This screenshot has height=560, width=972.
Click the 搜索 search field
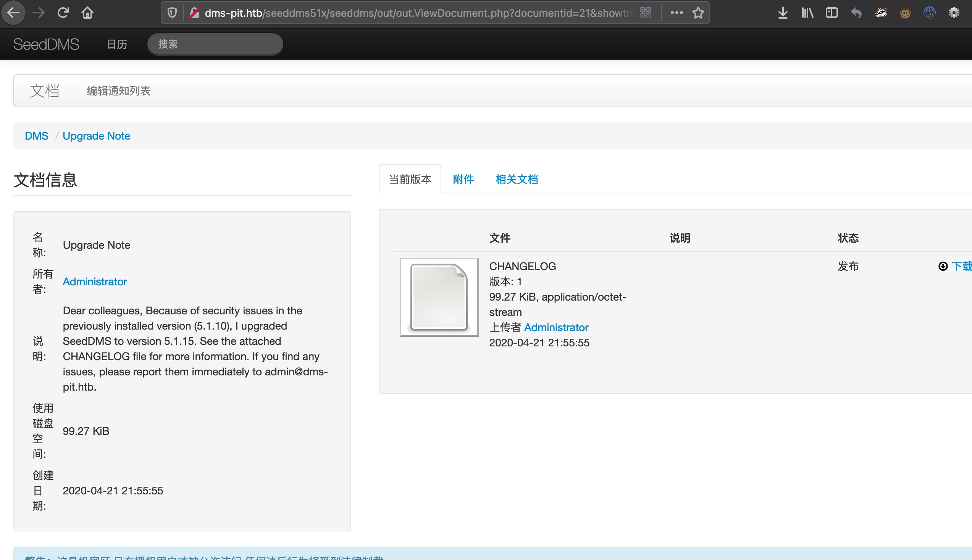215,44
